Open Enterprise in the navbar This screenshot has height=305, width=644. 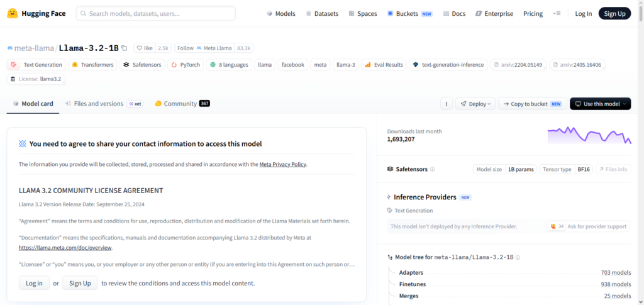pos(494,14)
